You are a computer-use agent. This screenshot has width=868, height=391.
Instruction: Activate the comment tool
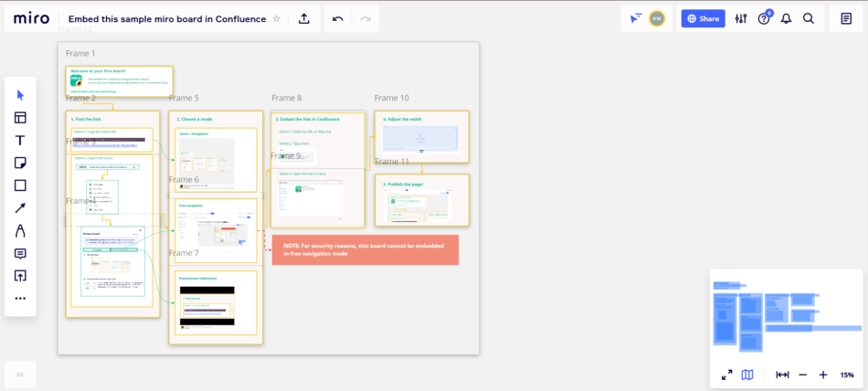click(20, 254)
